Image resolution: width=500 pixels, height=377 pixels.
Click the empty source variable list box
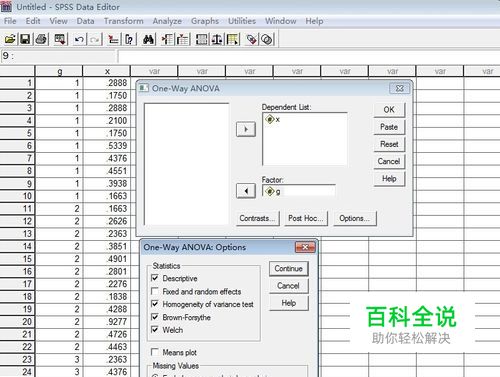[187, 164]
